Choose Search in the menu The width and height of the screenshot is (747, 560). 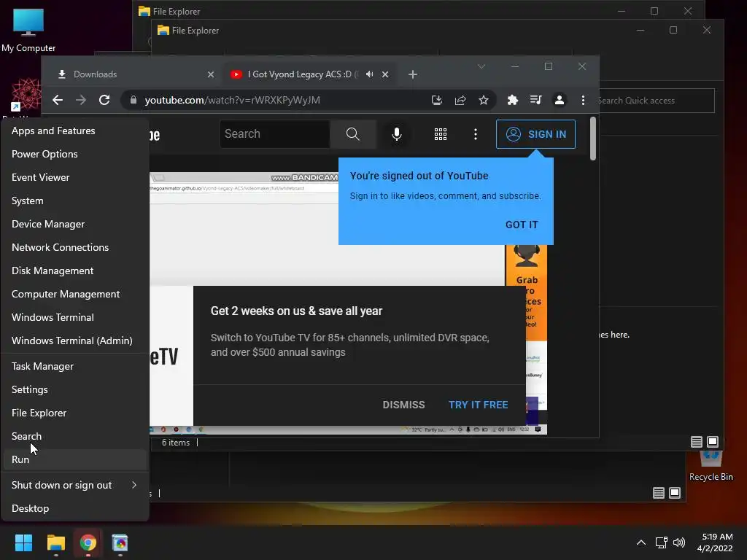click(75, 436)
